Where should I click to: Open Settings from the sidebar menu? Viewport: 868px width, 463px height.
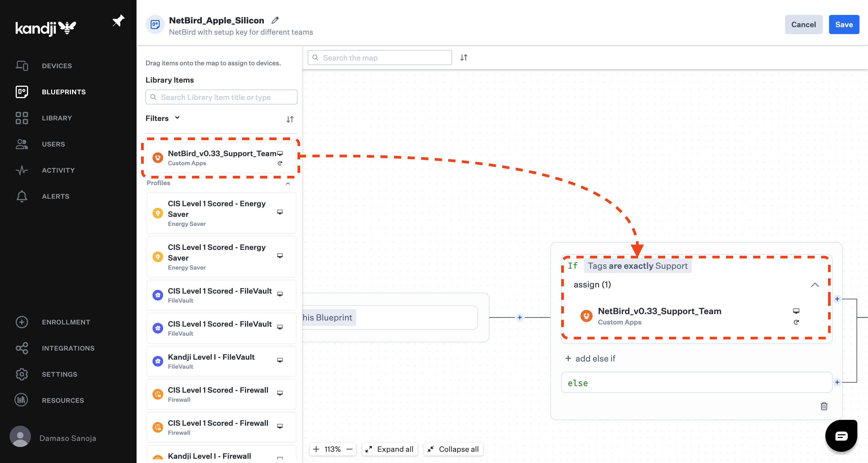pyautogui.click(x=22, y=374)
